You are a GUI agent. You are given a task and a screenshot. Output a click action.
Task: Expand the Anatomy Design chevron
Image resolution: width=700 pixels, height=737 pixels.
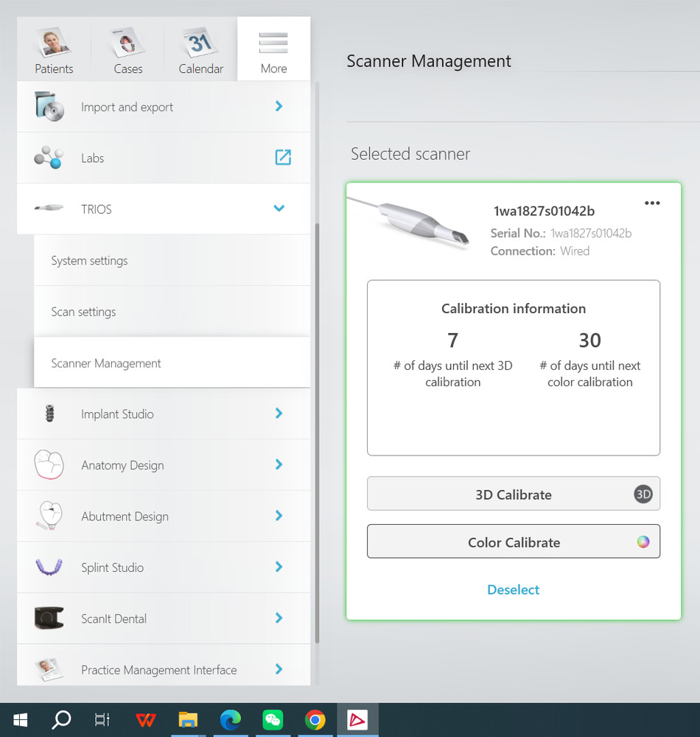click(279, 464)
